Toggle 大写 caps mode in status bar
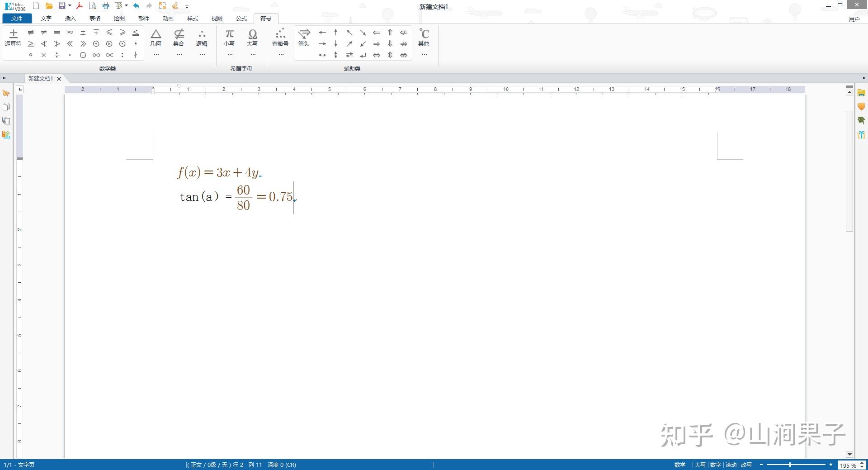 pyautogui.click(x=700, y=465)
